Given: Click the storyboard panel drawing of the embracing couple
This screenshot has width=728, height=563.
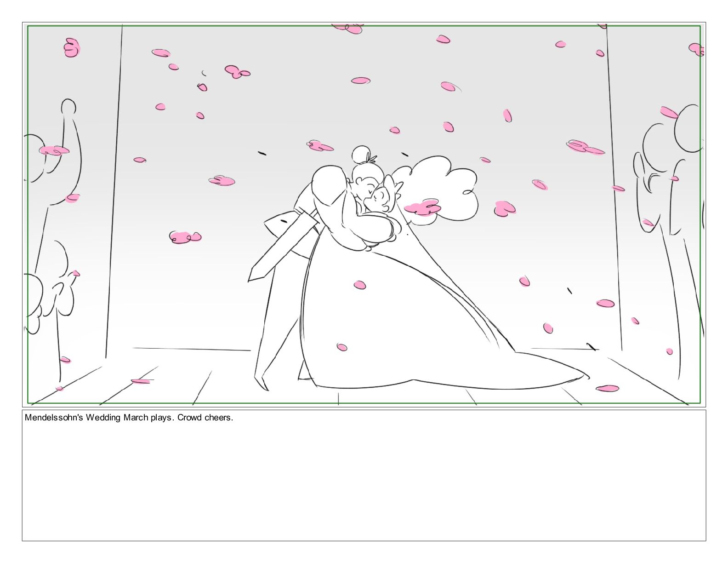Looking at the screenshot, I should [x=364, y=214].
